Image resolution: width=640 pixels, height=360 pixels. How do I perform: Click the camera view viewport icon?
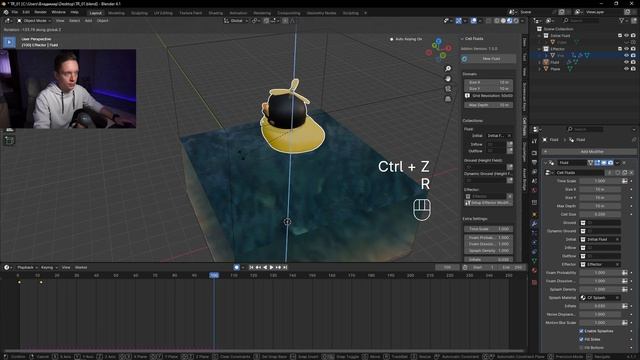click(x=448, y=89)
